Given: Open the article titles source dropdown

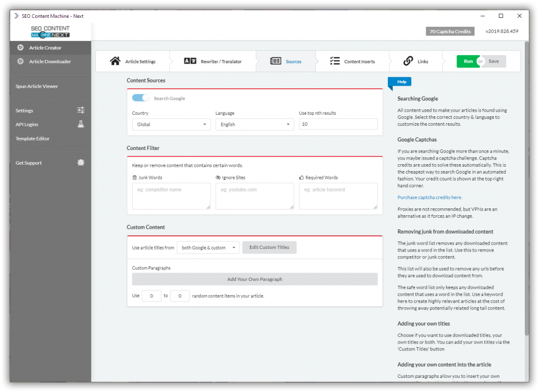Looking at the screenshot, I should [208, 247].
